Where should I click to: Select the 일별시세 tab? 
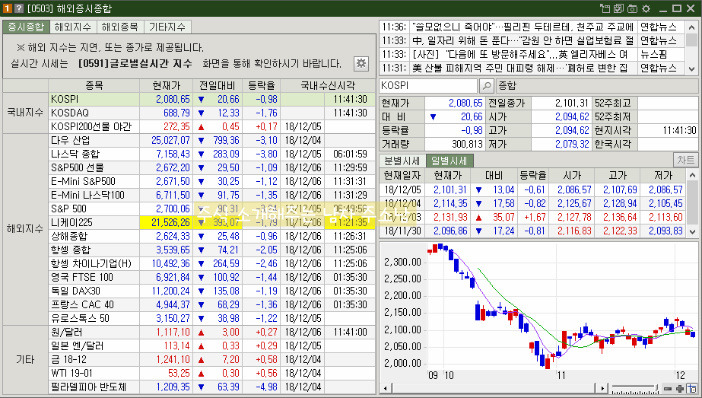tap(449, 161)
